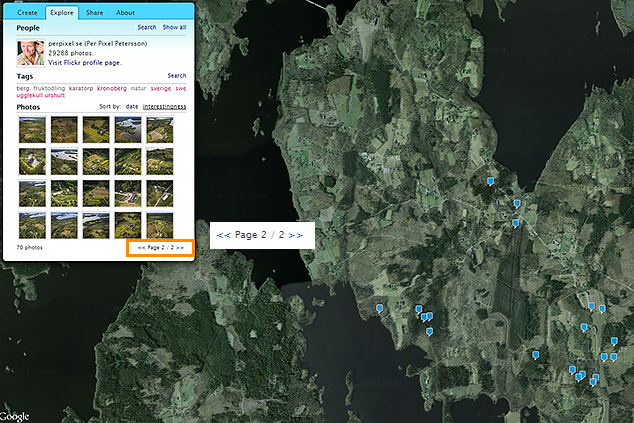
Task: Select the sverige tag
Action: 161,88
